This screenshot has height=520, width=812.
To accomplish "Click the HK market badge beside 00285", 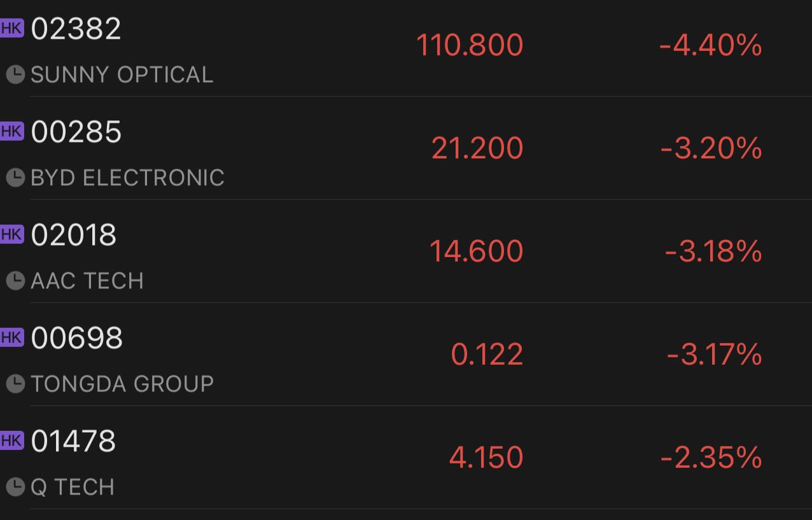I will pyautogui.click(x=11, y=132).
